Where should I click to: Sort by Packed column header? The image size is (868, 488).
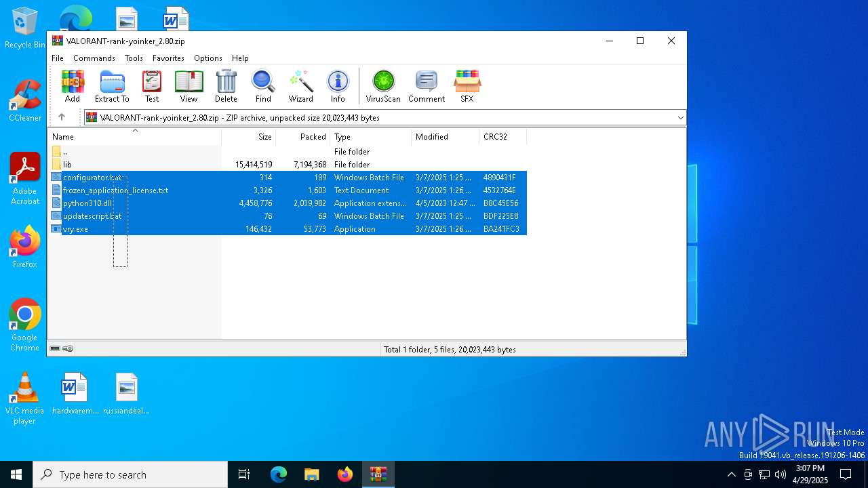pyautogui.click(x=303, y=137)
